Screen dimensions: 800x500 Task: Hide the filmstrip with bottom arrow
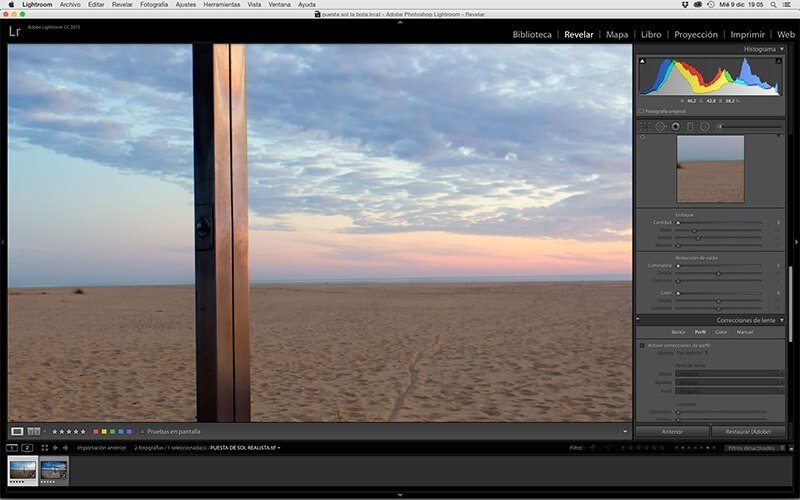tap(400, 495)
